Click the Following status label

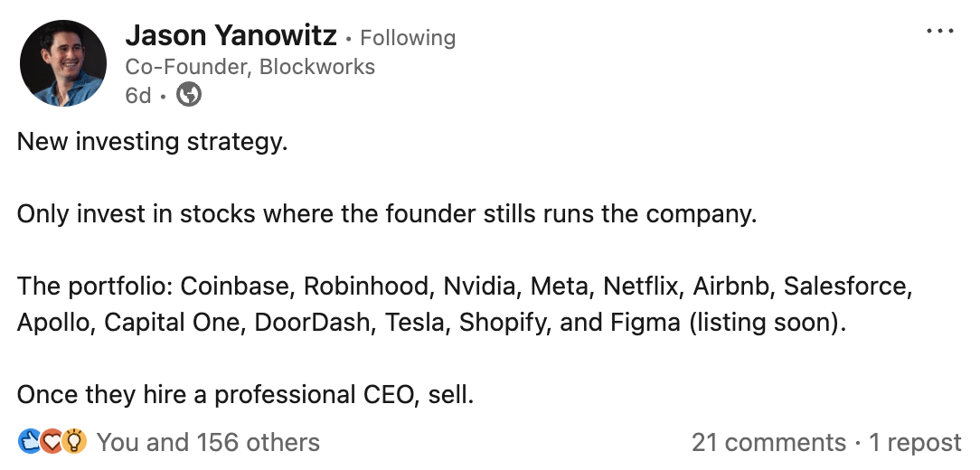[408, 38]
